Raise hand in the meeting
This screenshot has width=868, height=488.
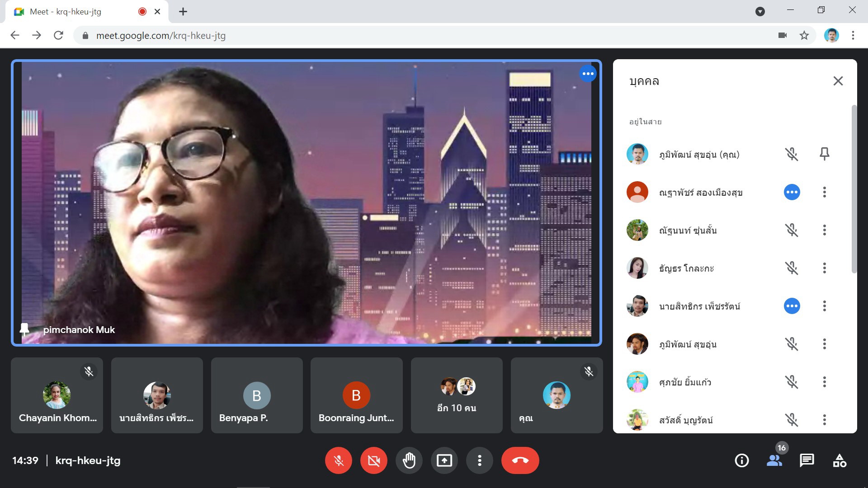click(409, 460)
